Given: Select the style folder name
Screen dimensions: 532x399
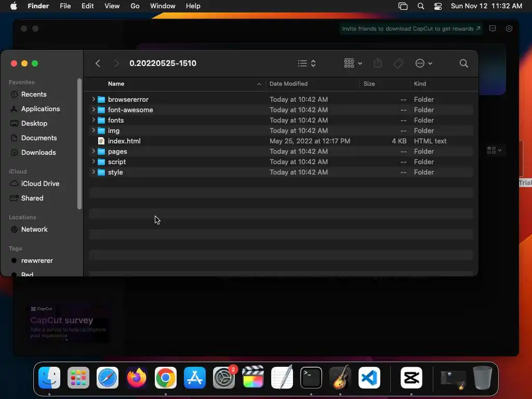Looking at the screenshot, I should (x=115, y=172).
